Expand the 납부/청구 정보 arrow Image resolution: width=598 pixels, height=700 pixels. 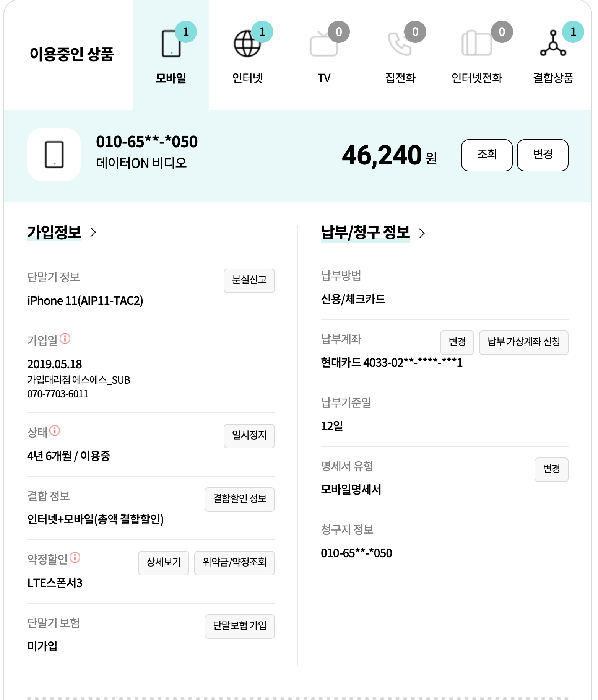(422, 233)
